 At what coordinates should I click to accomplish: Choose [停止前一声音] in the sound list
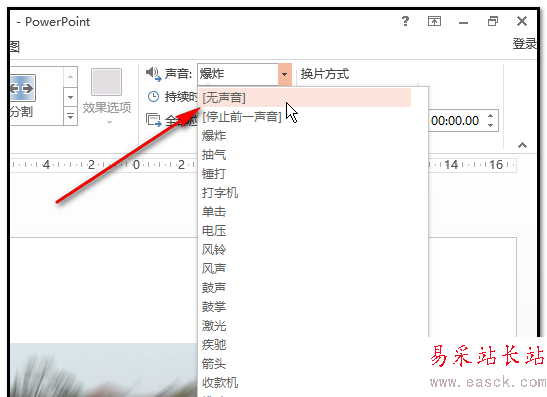(x=241, y=117)
